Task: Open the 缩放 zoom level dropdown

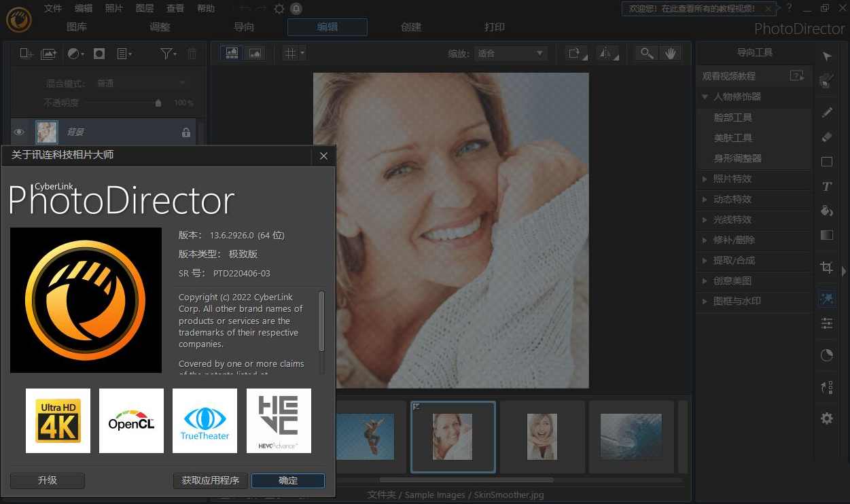Action: pyautogui.click(x=511, y=54)
